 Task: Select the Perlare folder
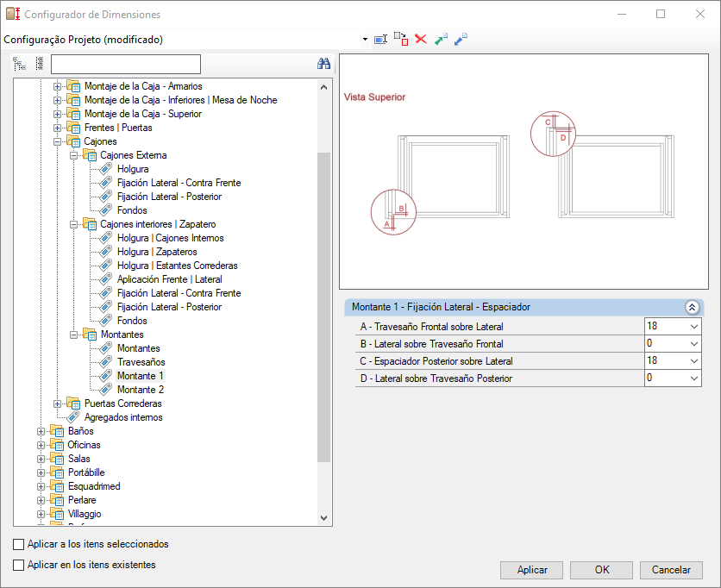82,500
